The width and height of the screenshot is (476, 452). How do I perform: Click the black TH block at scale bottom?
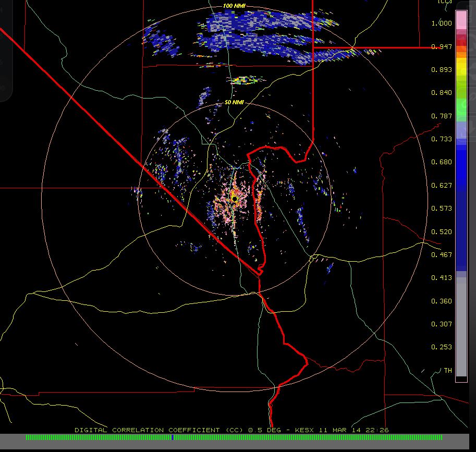point(461,379)
